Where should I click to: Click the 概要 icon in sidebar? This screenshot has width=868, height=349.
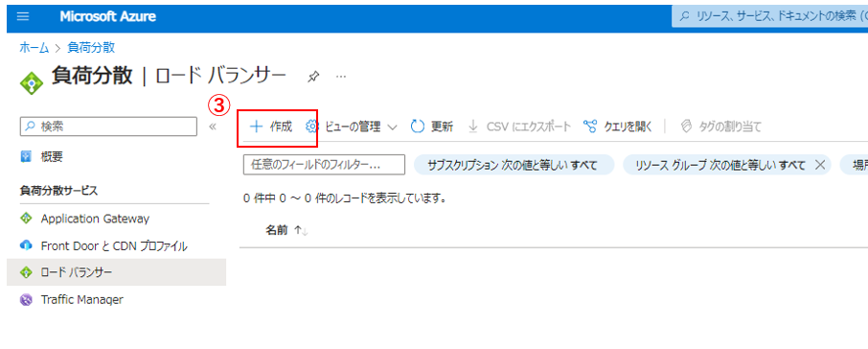[26, 157]
